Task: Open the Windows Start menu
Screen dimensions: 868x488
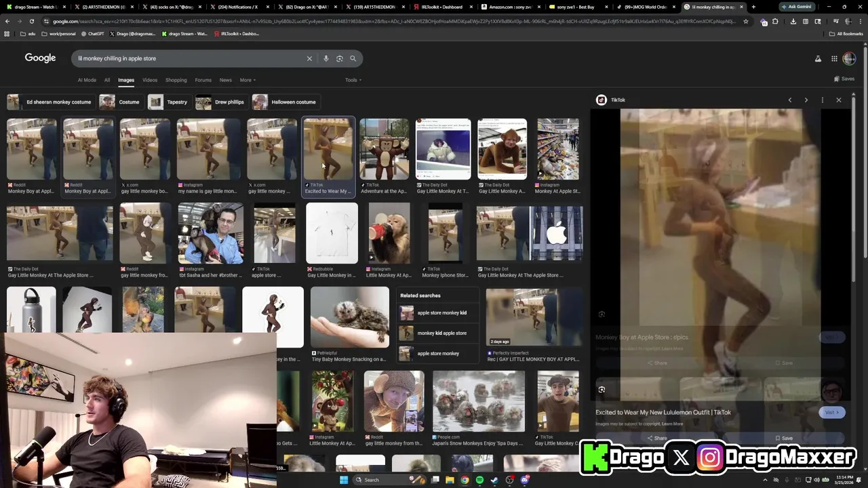Action: click(343, 480)
